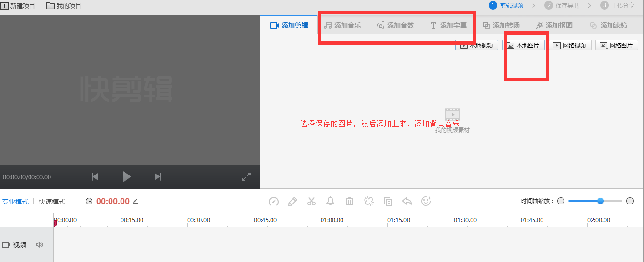This screenshot has height=262, width=644.
Task: Click the 我的视频素材 placeholder film icon
Action: click(x=453, y=114)
